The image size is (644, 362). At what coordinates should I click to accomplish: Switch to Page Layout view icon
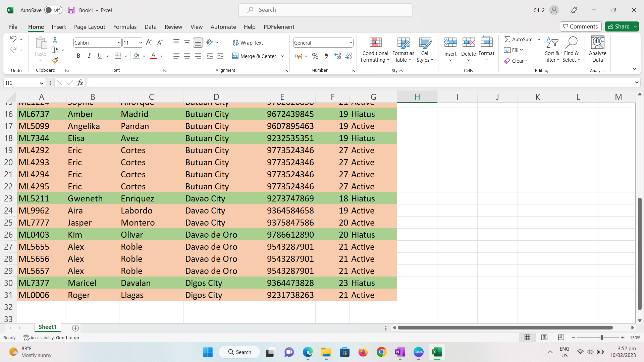click(544, 337)
